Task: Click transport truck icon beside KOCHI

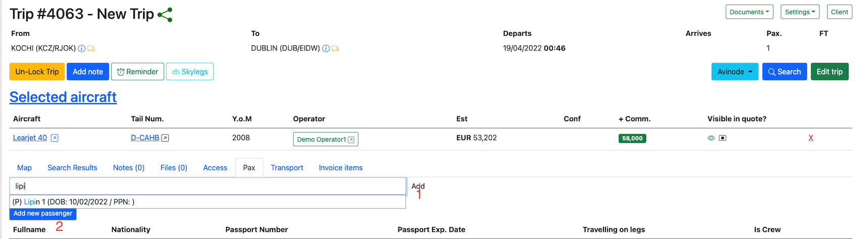Action: coord(91,48)
